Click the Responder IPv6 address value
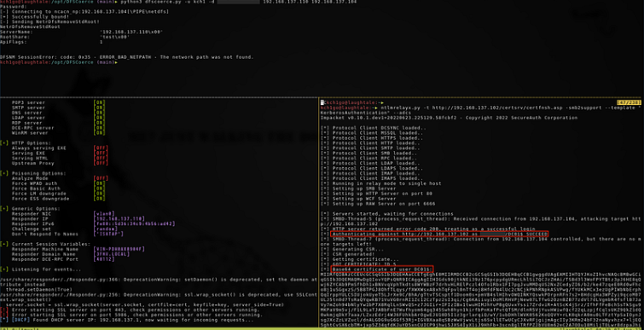The height and width of the screenshot is (330, 644). tap(135, 223)
